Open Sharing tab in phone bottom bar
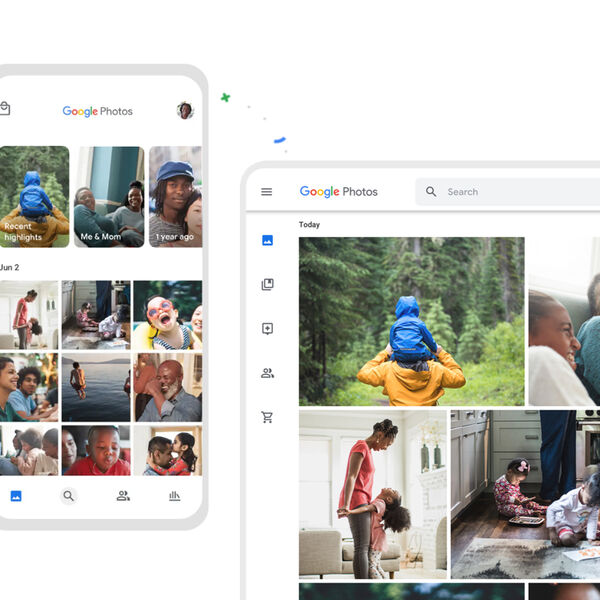 coord(123,495)
